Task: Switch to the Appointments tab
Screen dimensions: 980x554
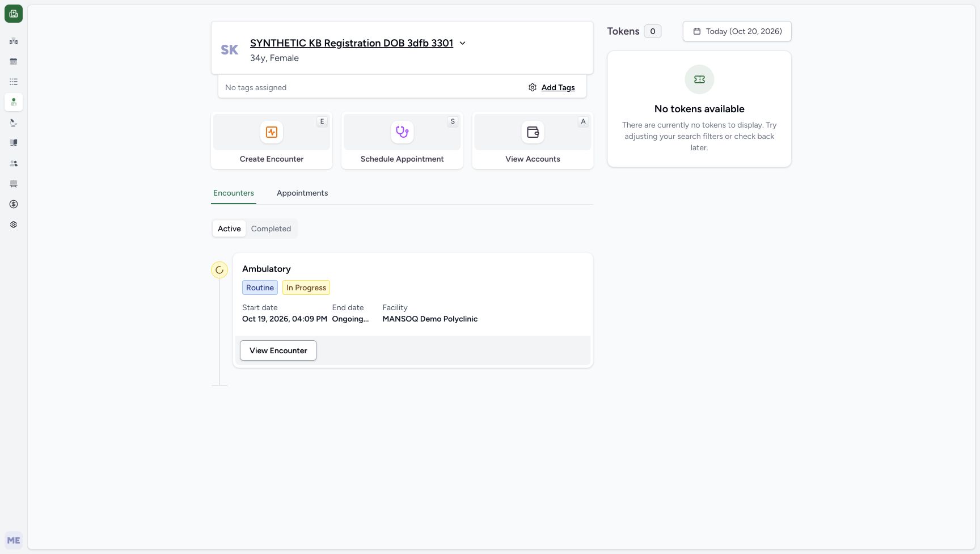Action: [302, 193]
